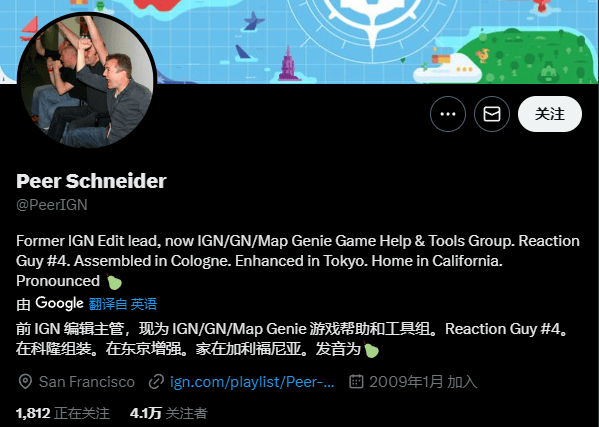The width and height of the screenshot is (599, 427).
Task: Click the 关注 follow button
Action: pyautogui.click(x=550, y=114)
